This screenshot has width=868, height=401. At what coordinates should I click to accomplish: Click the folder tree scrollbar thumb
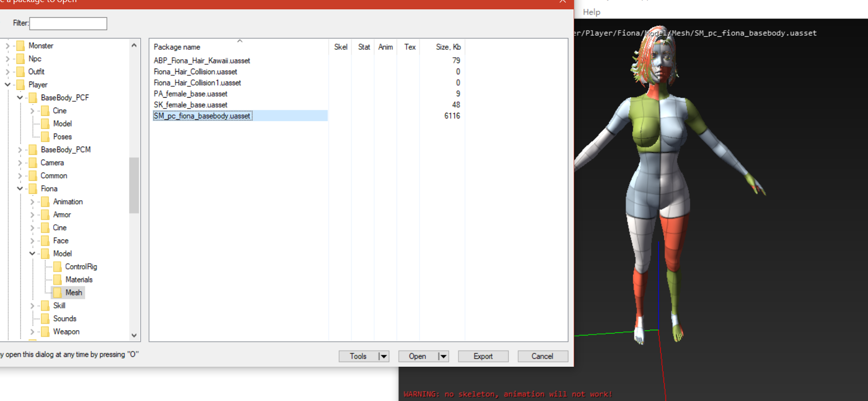pyautogui.click(x=134, y=185)
